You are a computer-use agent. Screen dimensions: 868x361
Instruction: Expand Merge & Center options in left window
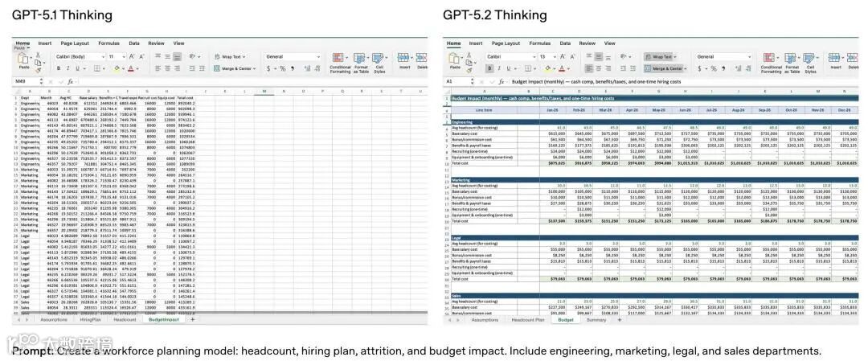pyautogui.click(x=254, y=68)
